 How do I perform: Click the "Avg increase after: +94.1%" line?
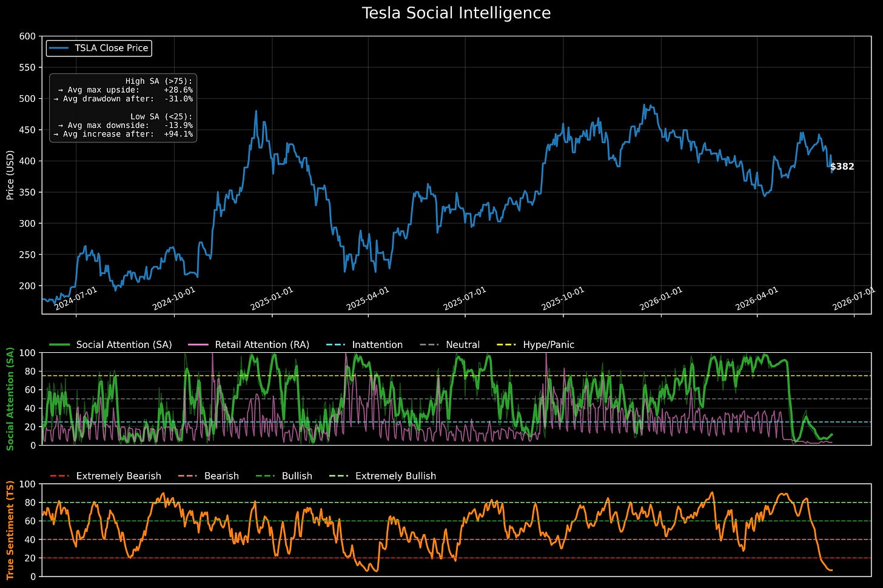[123, 134]
